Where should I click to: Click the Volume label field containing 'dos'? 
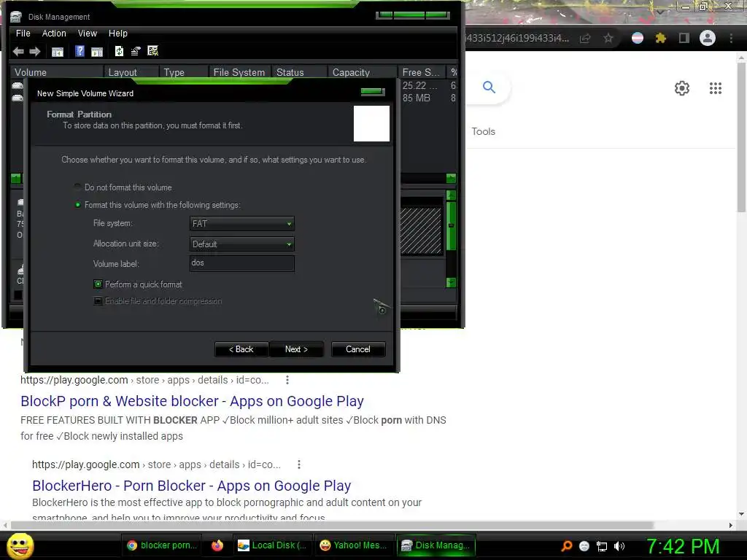tap(242, 263)
